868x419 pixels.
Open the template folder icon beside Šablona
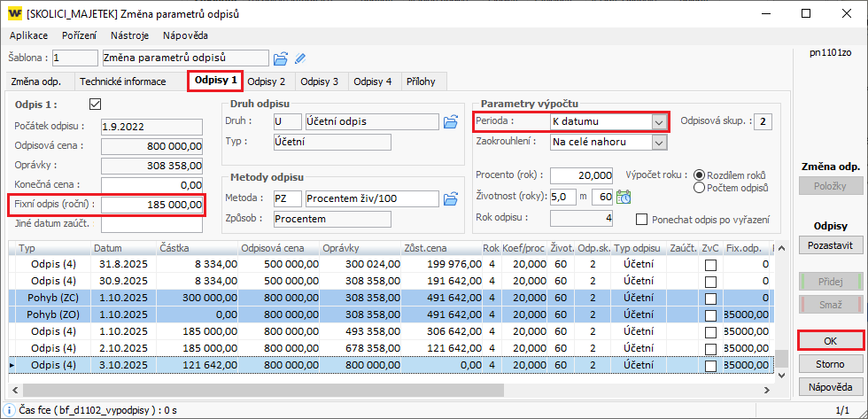tap(281, 58)
